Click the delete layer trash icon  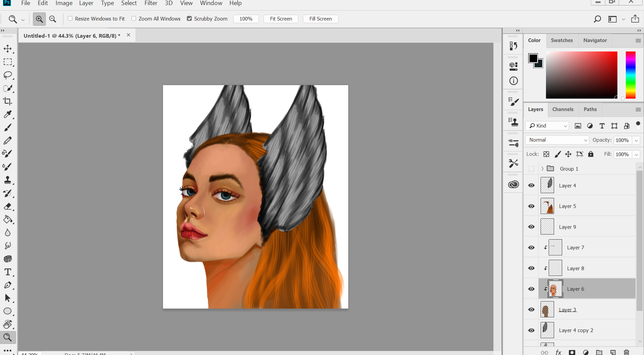(626, 352)
